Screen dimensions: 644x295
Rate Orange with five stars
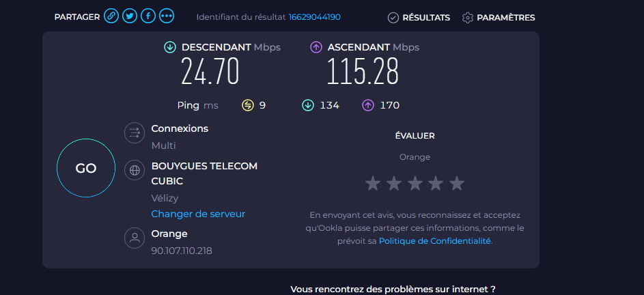pyautogui.click(x=457, y=183)
